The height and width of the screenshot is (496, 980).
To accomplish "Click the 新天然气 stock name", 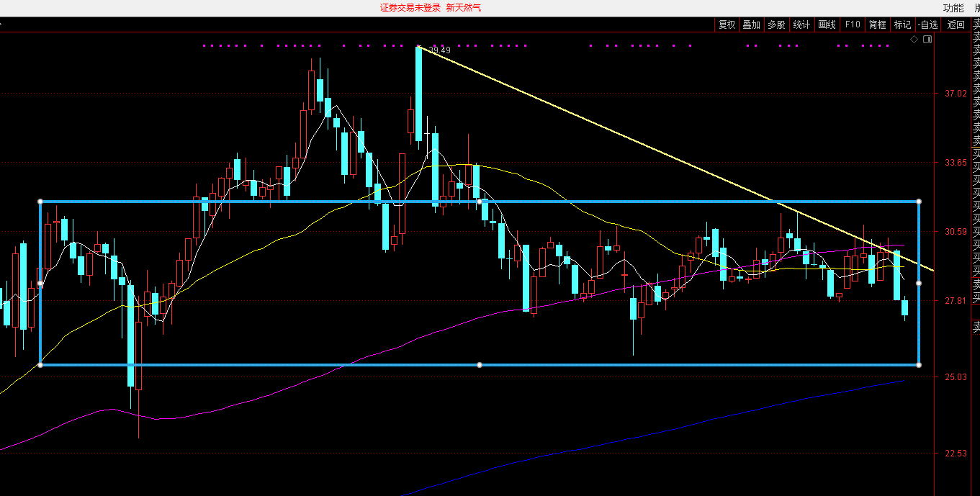I will pos(464,8).
